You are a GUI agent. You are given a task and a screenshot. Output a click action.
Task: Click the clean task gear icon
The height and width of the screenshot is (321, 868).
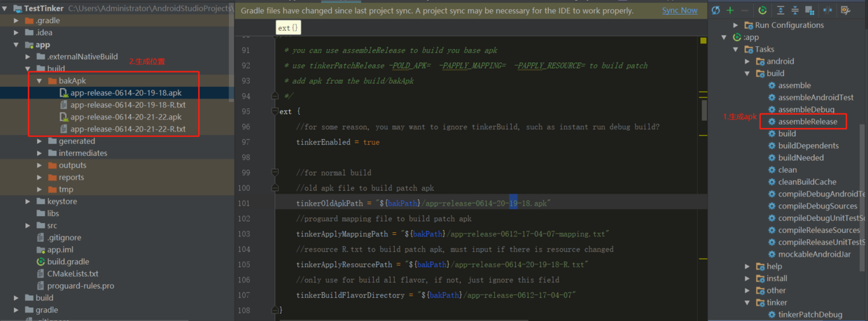click(771, 170)
